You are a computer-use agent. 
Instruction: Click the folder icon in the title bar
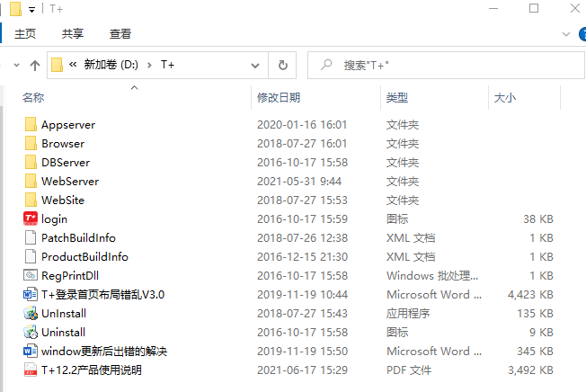tap(15, 9)
